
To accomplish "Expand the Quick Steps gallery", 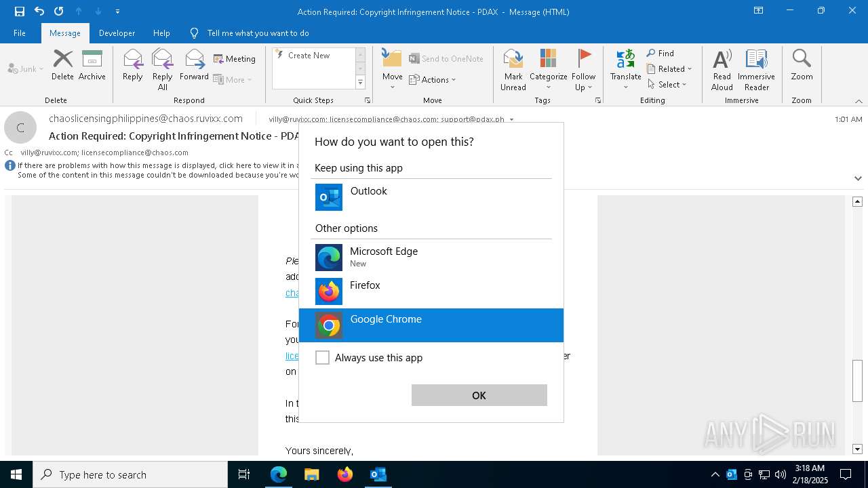I will 360,83.
